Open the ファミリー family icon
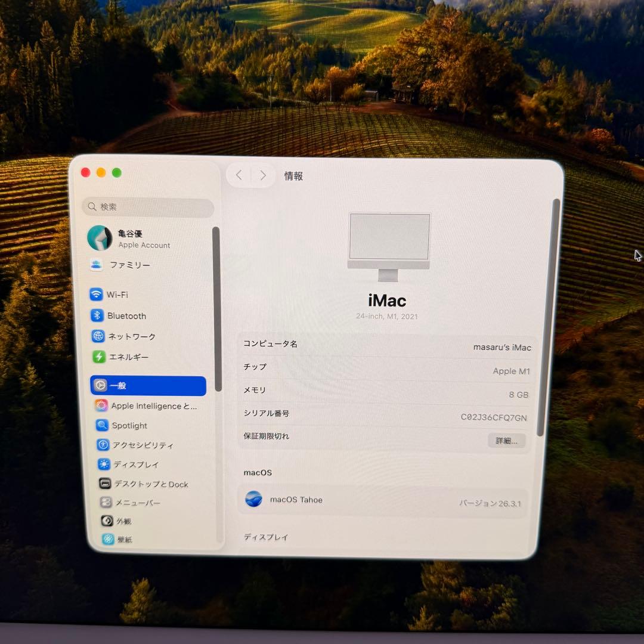 click(x=96, y=265)
